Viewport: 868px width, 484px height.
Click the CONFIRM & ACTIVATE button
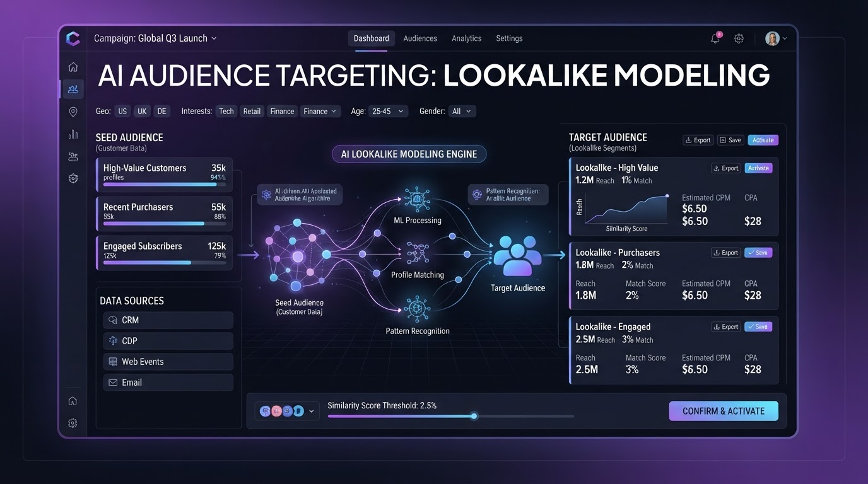[724, 411]
